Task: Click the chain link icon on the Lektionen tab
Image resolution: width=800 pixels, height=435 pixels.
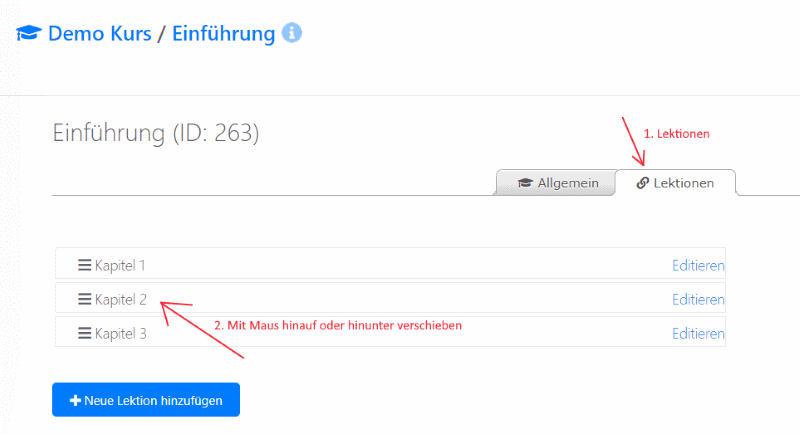Action: click(643, 183)
